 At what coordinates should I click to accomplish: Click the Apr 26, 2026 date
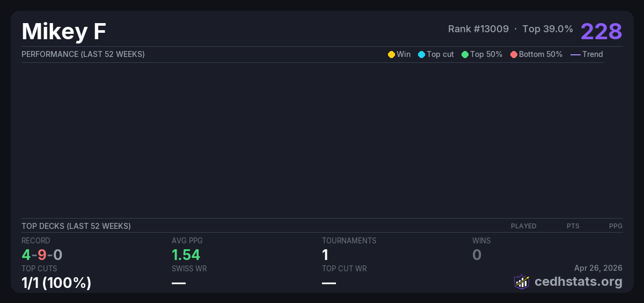[x=598, y=268]
